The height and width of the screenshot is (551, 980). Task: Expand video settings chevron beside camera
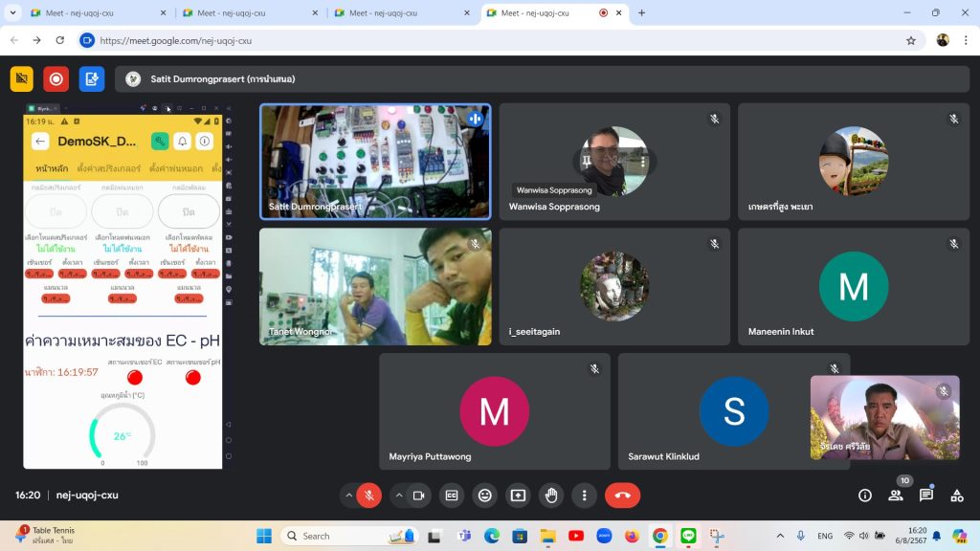coord(399,496)
